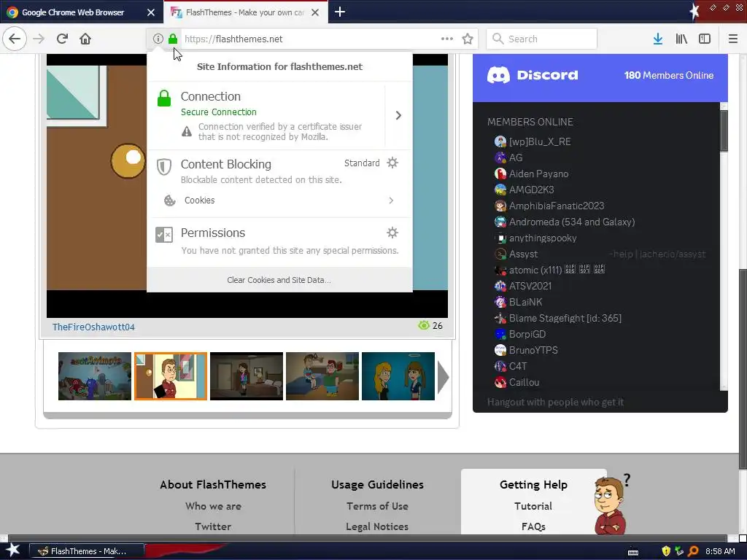Open the Twitter footer link
The image size is (747, 560).
point(213,526)
